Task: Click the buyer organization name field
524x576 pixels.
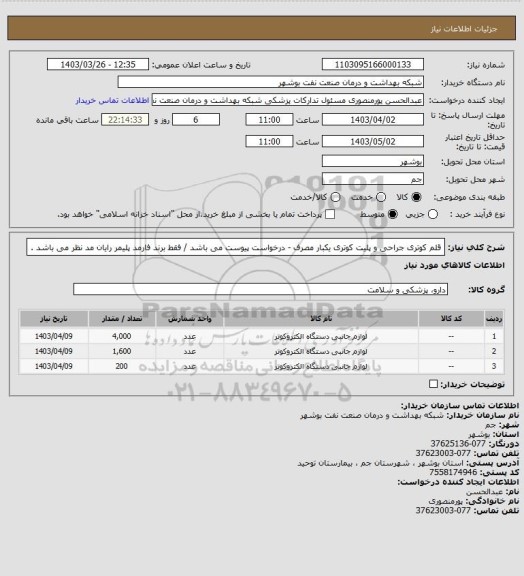Action: [270, 82]
